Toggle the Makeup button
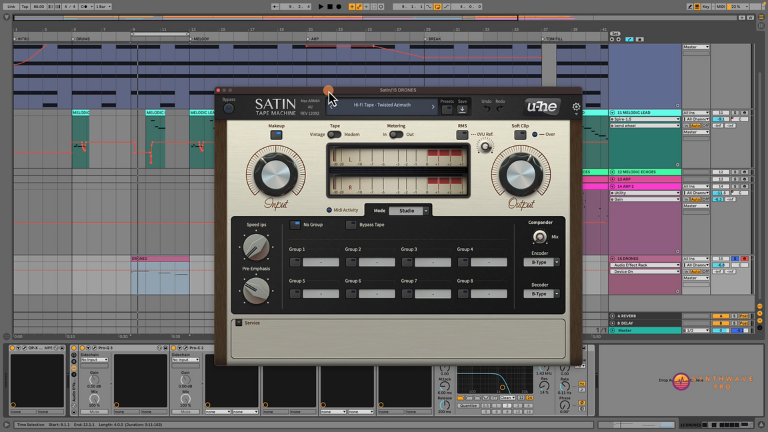Viewport: 768px width, 432px height. 276,135
